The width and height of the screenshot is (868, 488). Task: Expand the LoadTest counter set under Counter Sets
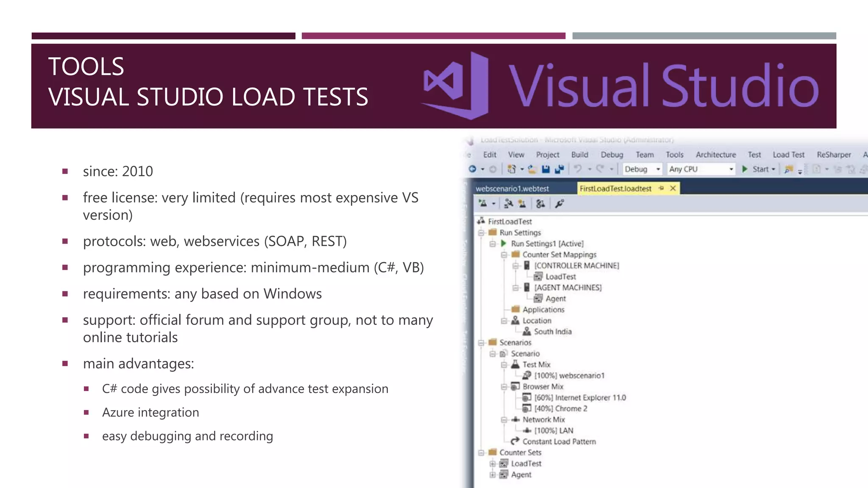(x=492, y=464)
